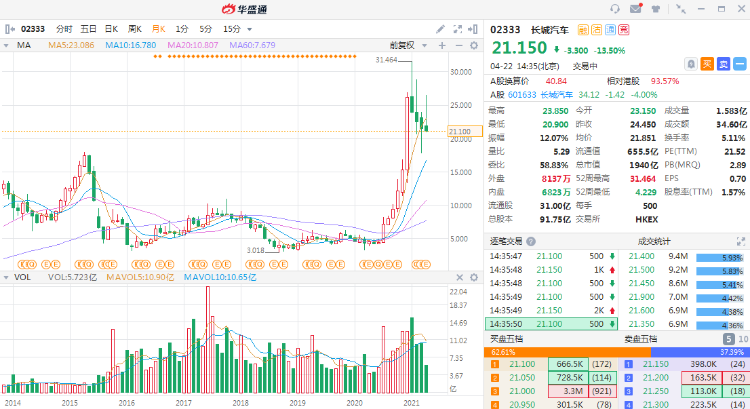Click the stock code 02333 in toolbar

point(33,29)
